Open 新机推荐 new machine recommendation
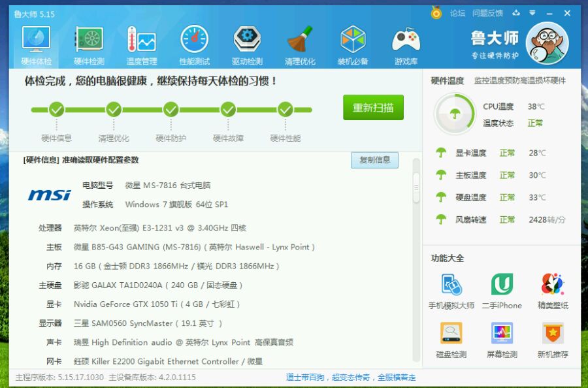The width and height of the screenshot is (588, 388). (x=553, y=340)
